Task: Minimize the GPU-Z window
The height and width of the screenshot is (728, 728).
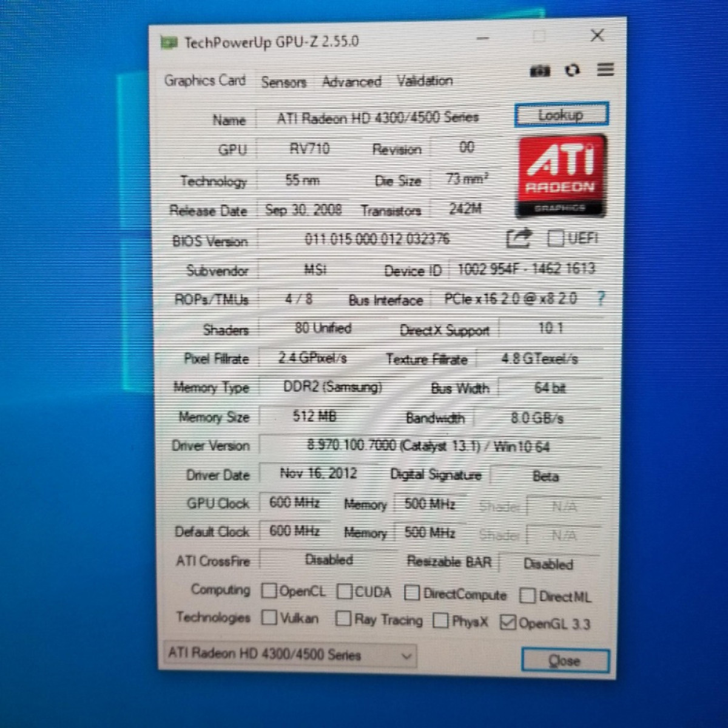Action: (x=483, y=38)
